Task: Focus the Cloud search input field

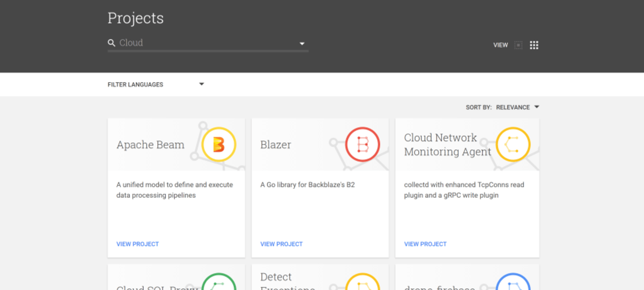Action: click(x=207, y=43)
